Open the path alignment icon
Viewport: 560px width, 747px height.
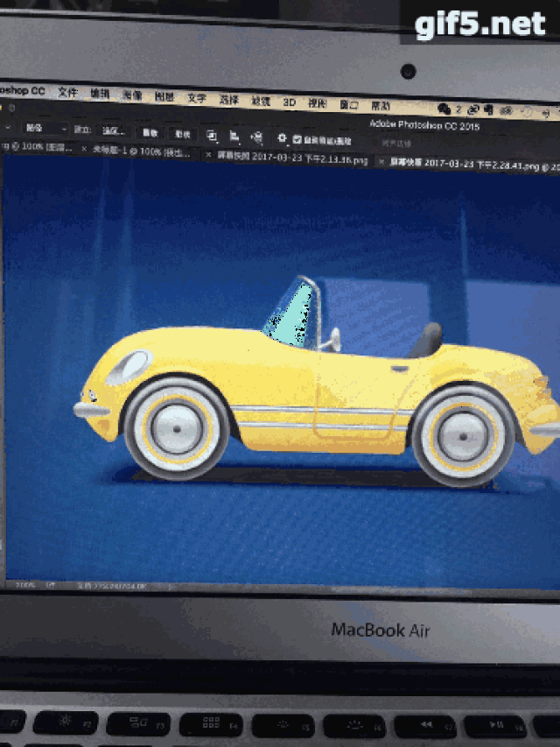(234, 137)
